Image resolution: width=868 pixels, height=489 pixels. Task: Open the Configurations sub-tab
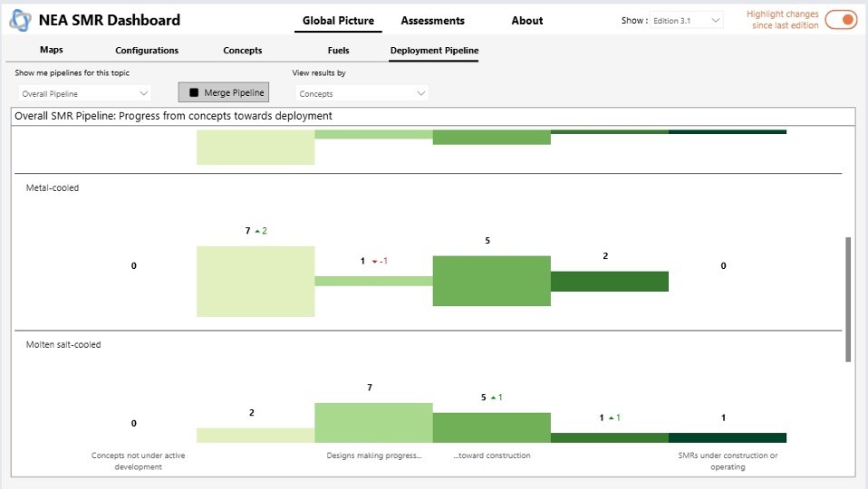(x=147, y=51)
